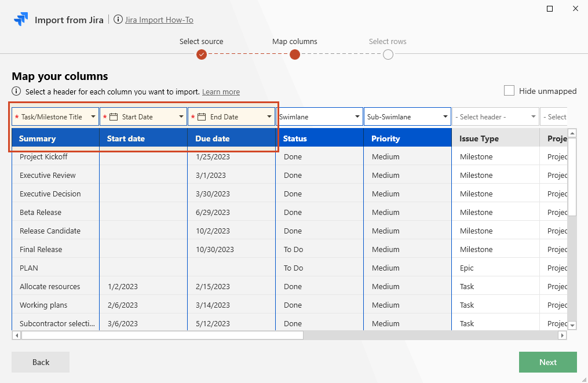The width and height of the screenshot is (588, 383).
Task: Open the Swimlane header dropdown
Action: coord(358,116)
